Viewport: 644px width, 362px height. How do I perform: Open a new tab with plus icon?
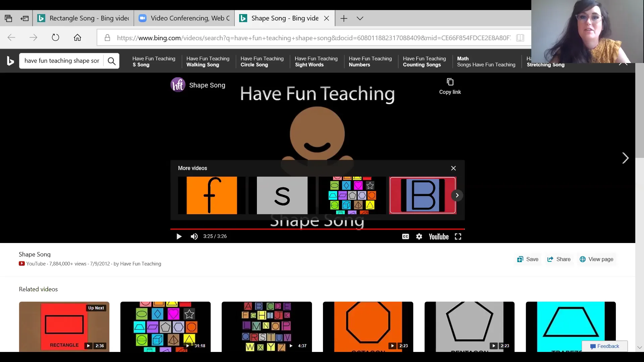click(x=344, y=18)
